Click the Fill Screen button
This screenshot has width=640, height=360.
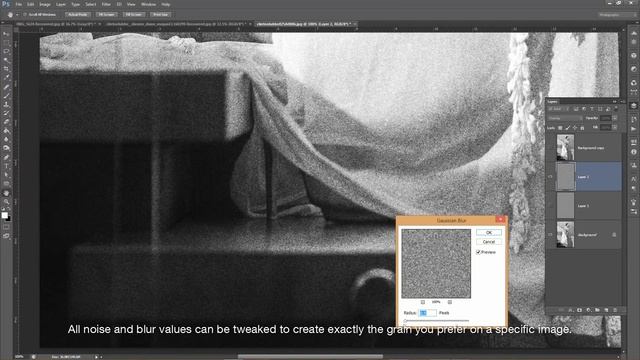point(133,15)
